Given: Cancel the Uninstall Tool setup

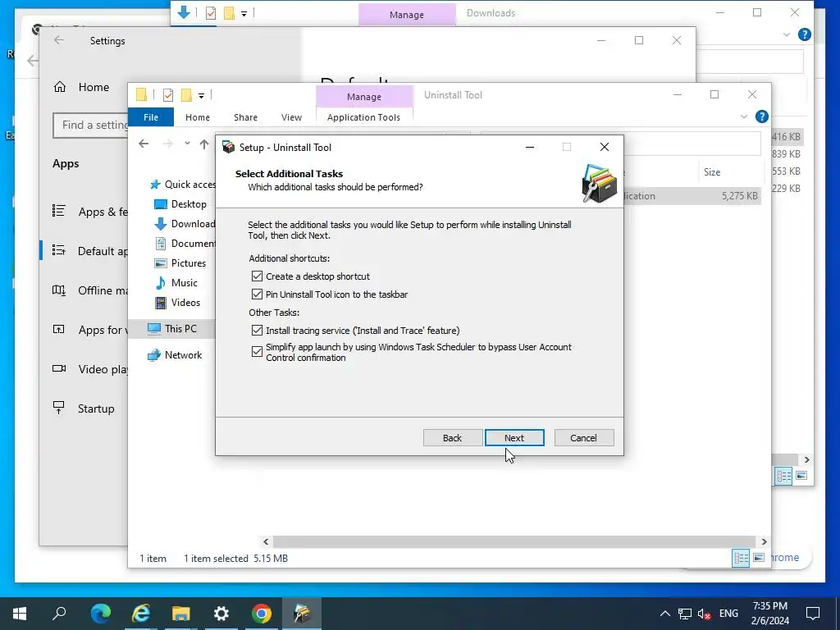Looking at the screenshot, I should coord(583,438).
